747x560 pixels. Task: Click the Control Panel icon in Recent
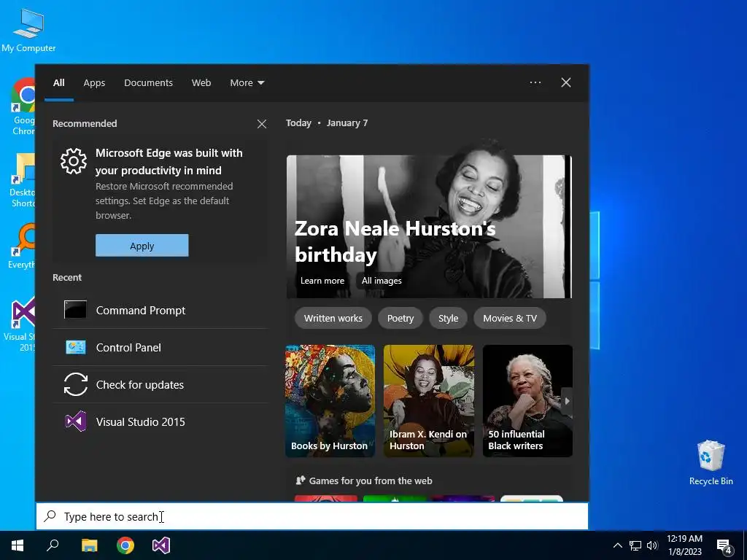(75, 347)
